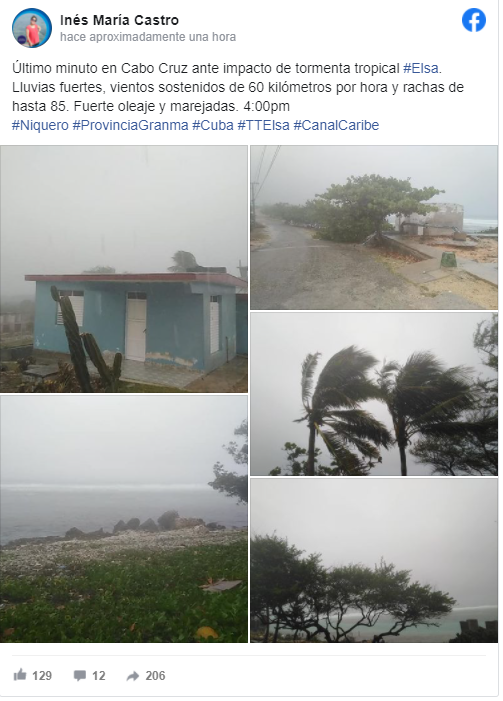Click the Facebook logo icon
The height and width of the screenshot is (701, 503).
473,21
